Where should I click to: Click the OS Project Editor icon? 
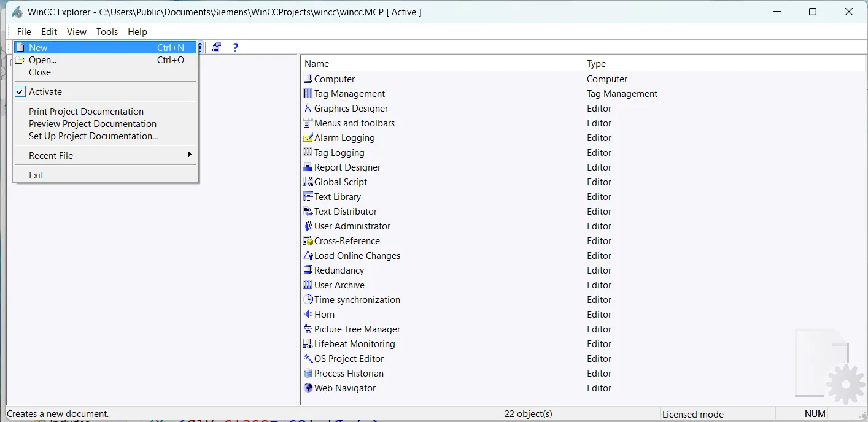(x=308, y=358)
